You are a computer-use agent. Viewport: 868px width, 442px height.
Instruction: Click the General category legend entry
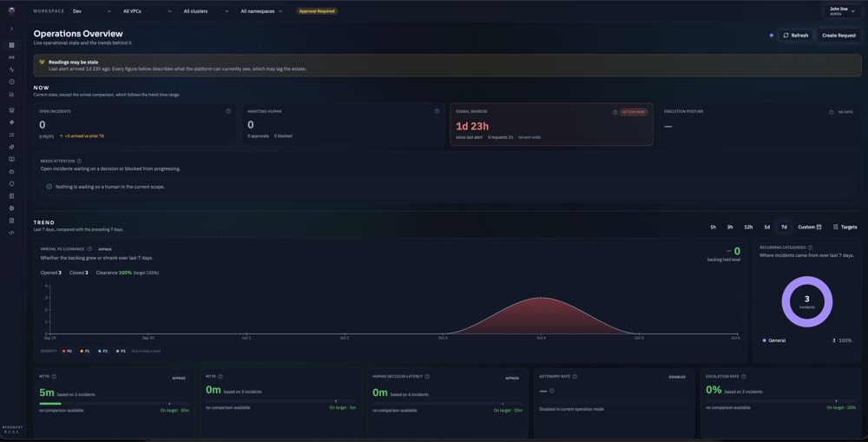pos(806,340)
